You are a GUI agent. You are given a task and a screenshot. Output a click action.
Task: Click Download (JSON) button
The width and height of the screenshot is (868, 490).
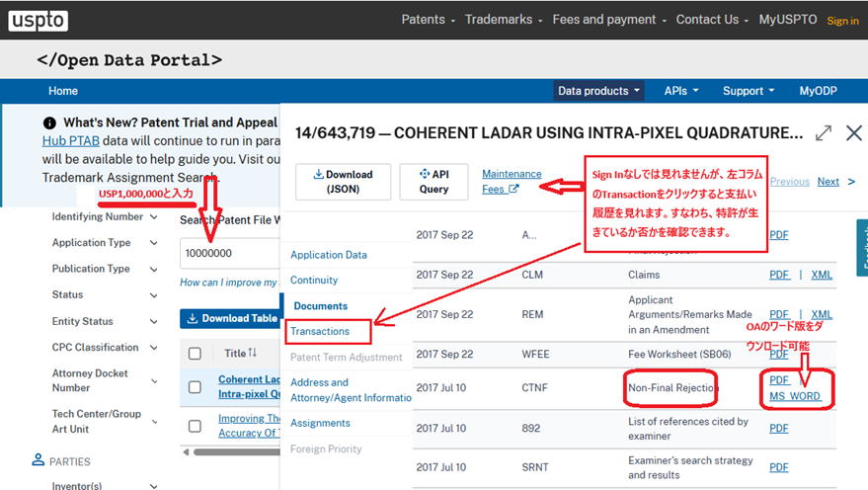343,182
